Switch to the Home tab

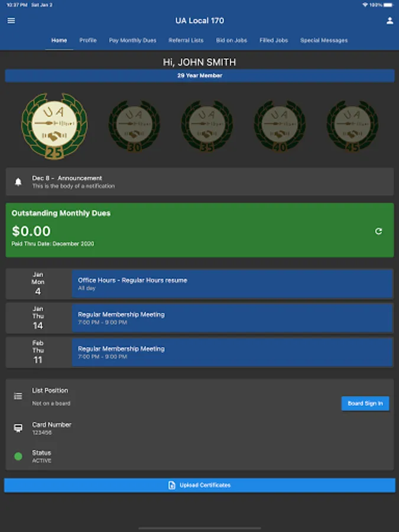click(59, 40)
